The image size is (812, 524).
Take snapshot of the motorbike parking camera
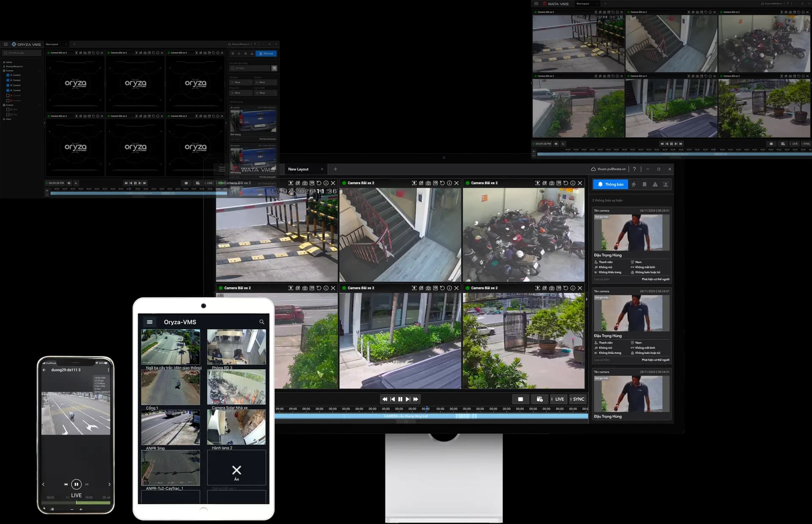pos(551,183)
